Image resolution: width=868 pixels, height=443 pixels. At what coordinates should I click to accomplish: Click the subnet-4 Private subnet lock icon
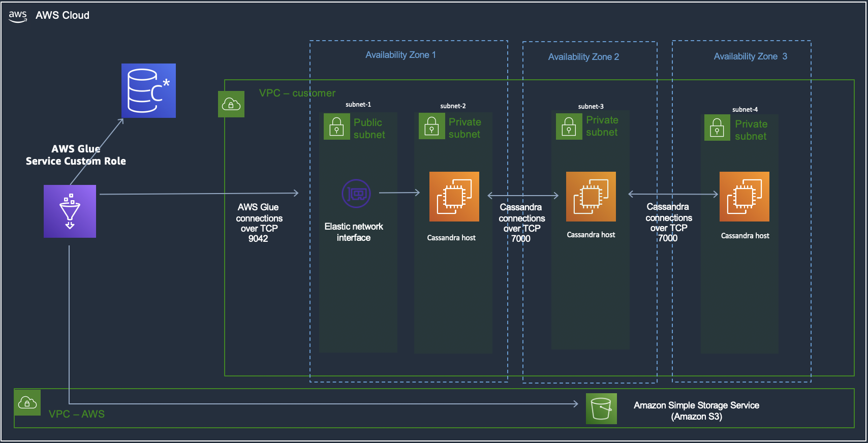(x=717, y=128)
